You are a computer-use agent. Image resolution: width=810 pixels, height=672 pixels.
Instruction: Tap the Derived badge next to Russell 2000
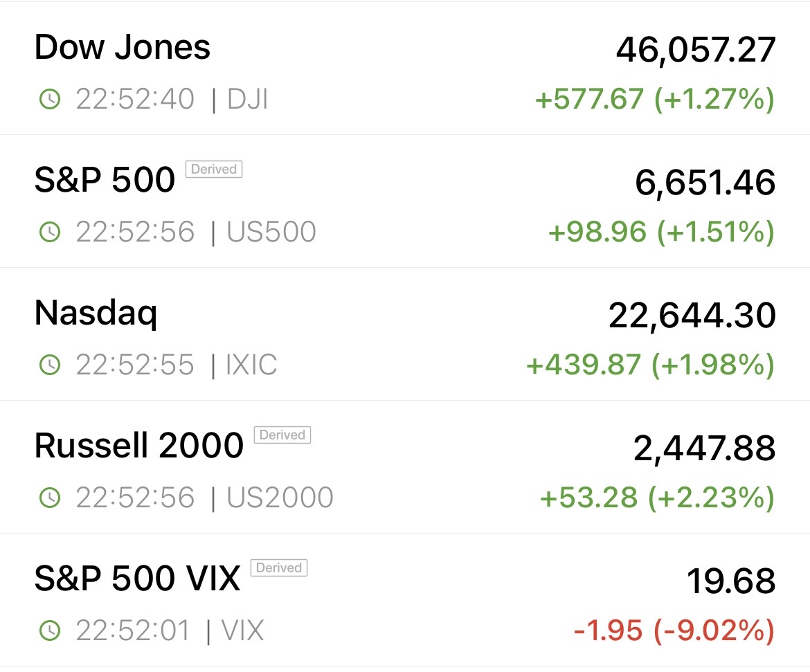[282, 435]
